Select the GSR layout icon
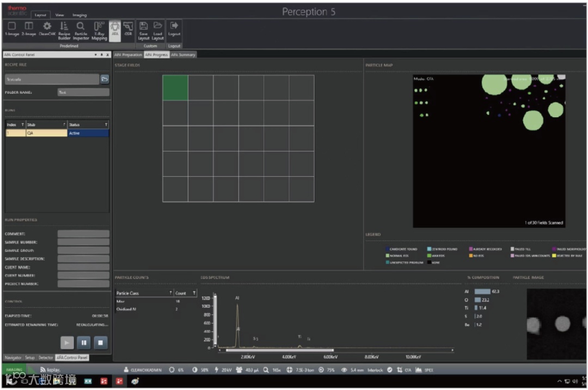This screenshot has height=390, width=588. [128, 29]
